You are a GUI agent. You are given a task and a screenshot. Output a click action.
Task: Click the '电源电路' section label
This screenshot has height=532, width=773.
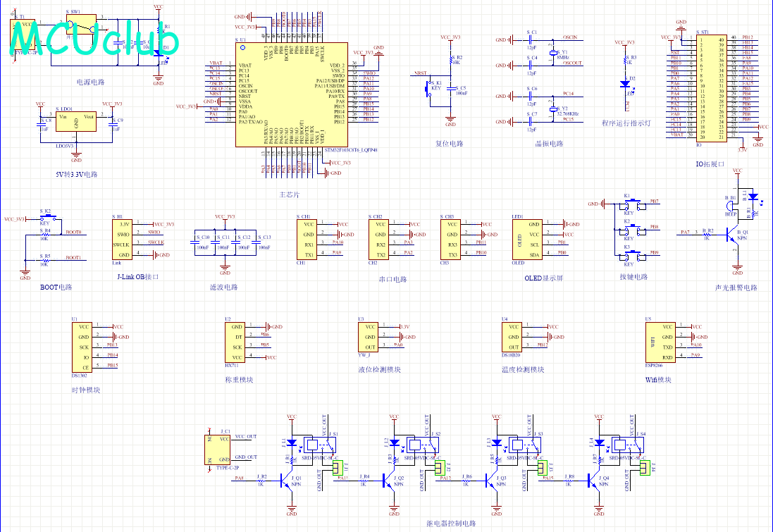pyautogui.click(x=91, y=82)
